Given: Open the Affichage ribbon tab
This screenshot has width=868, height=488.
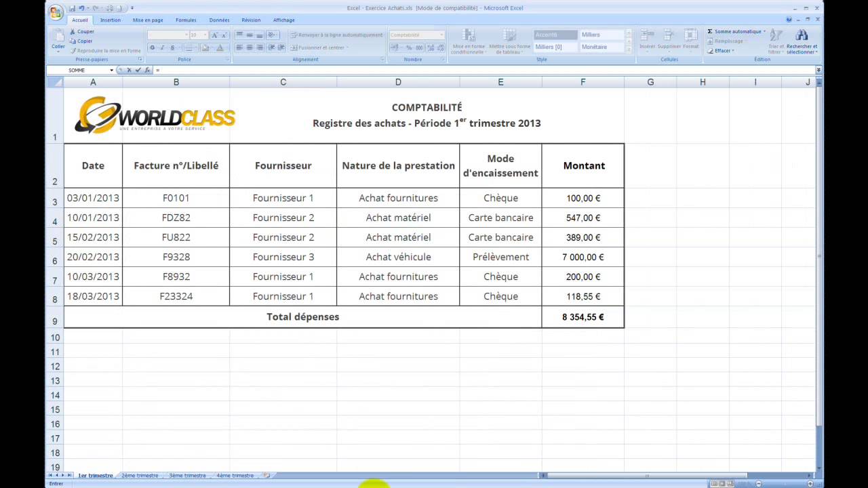Looking at the screenshot, I should click(283, 20).
